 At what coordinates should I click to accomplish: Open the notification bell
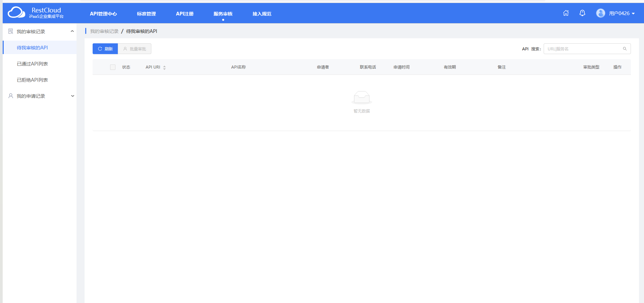click(x=582, y=13)
